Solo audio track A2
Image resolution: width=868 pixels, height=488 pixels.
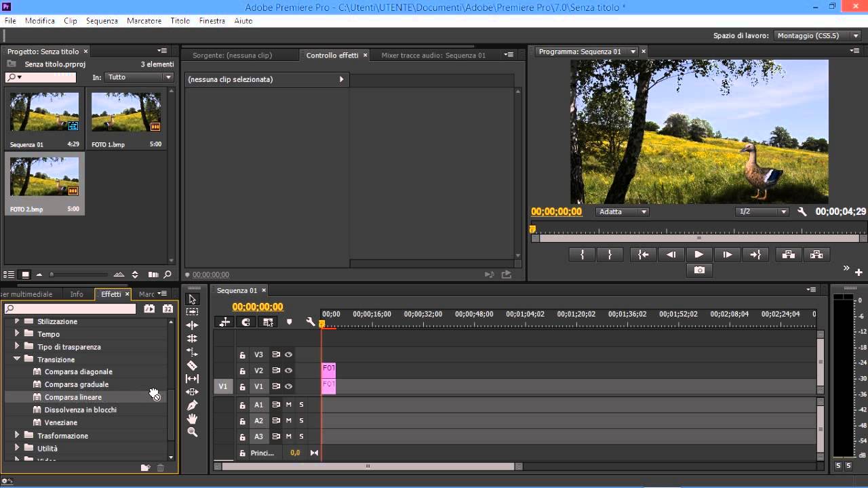point(301,420)
